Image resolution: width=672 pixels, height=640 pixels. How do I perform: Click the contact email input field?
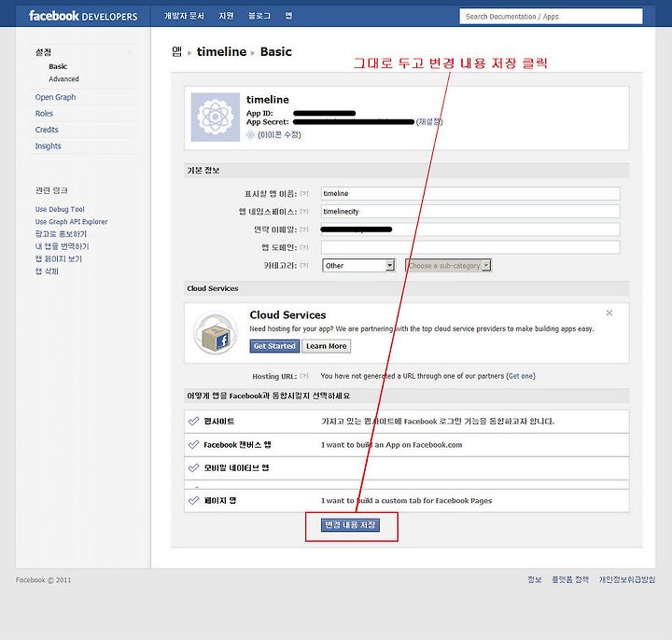click(470, 230)
